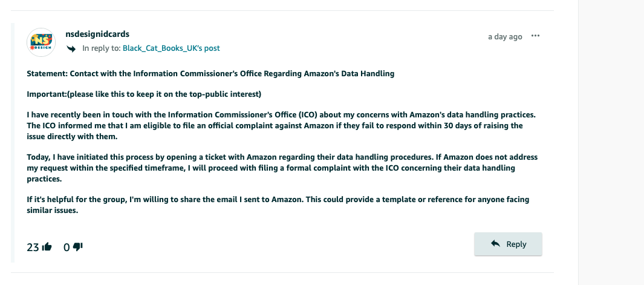Click the reply arrow icon beside "In reply to"
This screenshot has height=285, width=644.
click(71, 48)
